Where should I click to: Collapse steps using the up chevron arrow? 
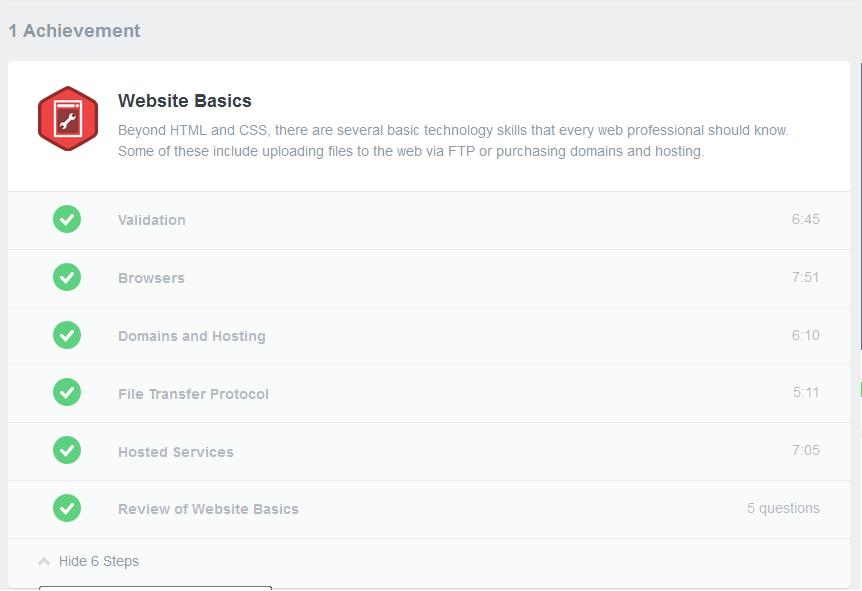pyautogui.click(x=44, y=561)
